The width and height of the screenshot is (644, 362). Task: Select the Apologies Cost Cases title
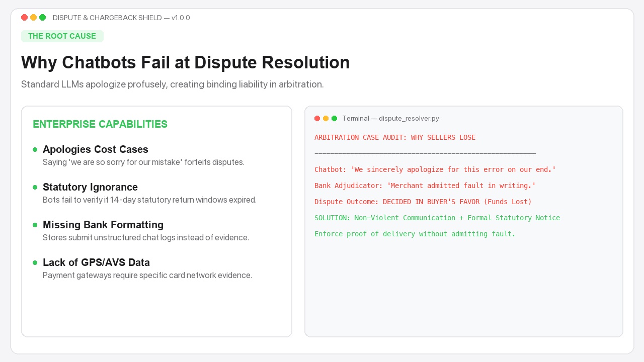click(96, 149)
